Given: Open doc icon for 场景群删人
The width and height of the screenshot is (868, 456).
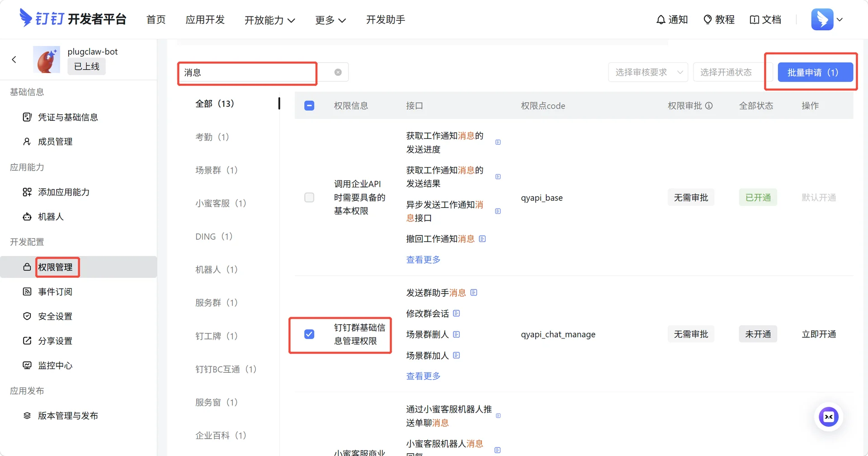Looking at the screenshot, I should (457, 334).
